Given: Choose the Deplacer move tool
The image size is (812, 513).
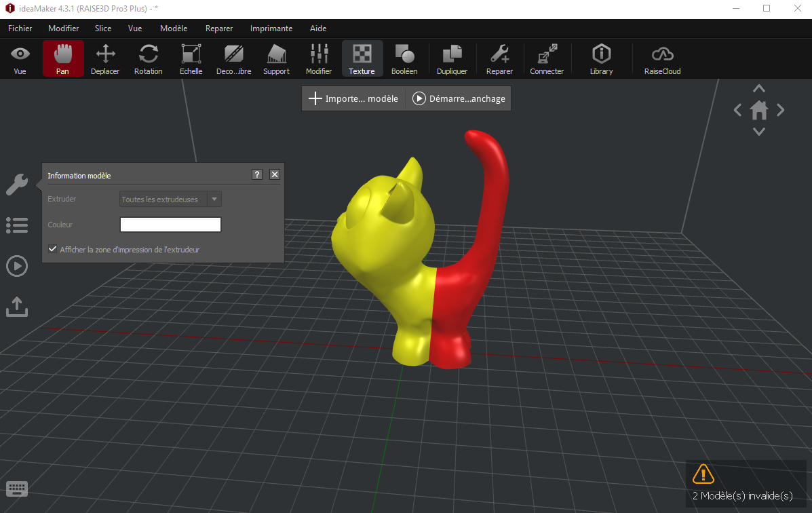Looking at the screenshot, I should point(105,58).
